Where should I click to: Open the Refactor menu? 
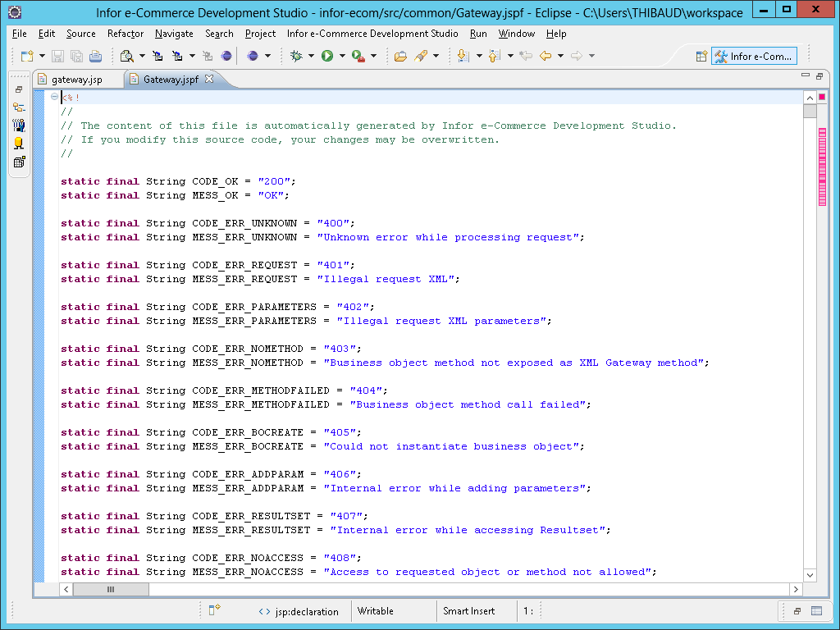tap(126, 34)
